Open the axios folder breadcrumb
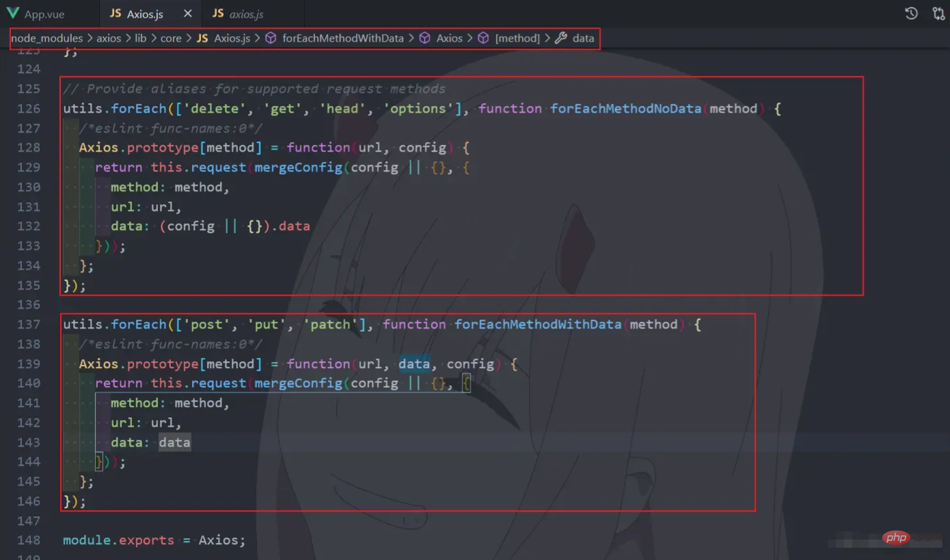 (x=109, y=38)
